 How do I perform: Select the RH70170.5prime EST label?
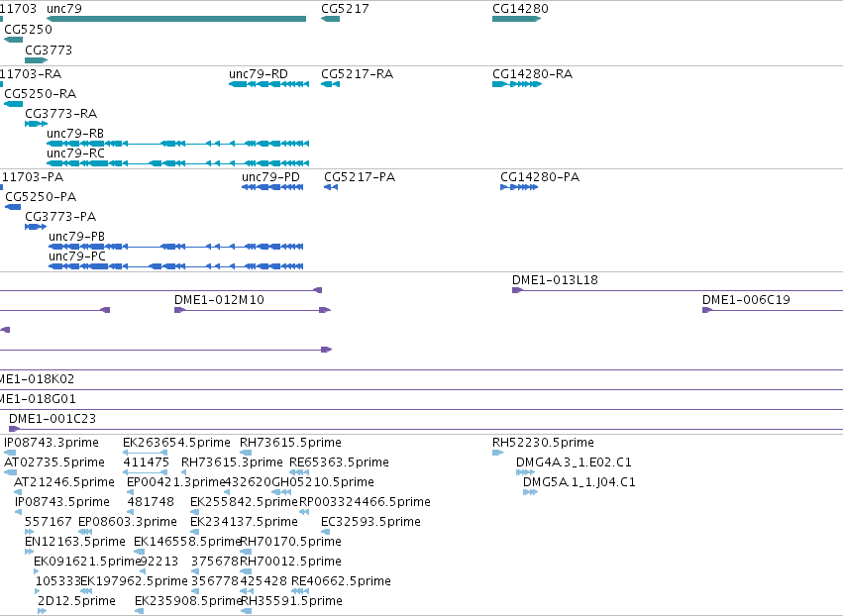click(x=290, y=542)
